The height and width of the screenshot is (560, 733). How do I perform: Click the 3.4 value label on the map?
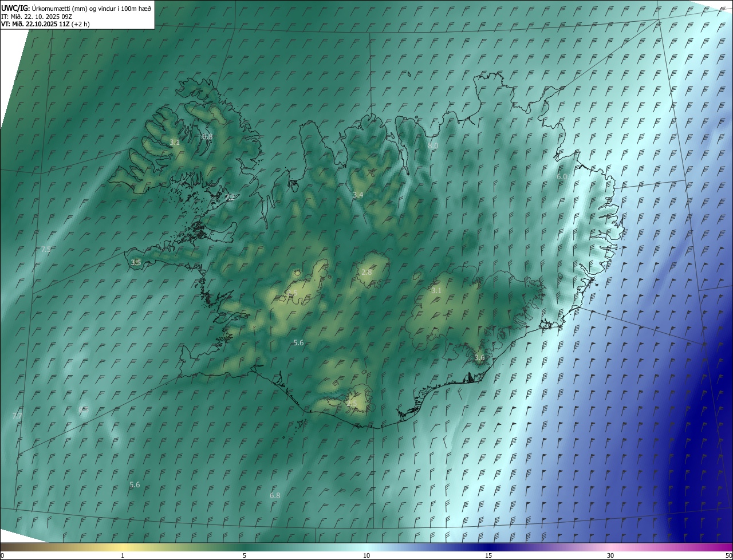coord(358,195)
